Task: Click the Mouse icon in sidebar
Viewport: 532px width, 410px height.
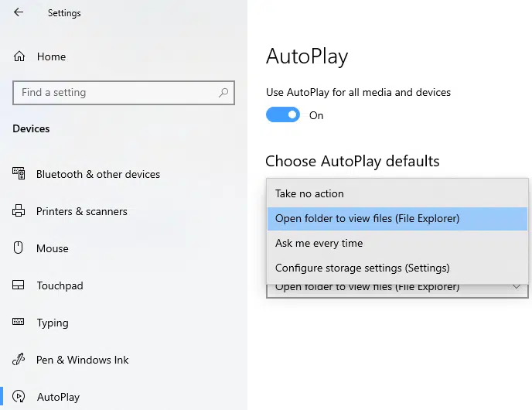Action: click(19, 248)
